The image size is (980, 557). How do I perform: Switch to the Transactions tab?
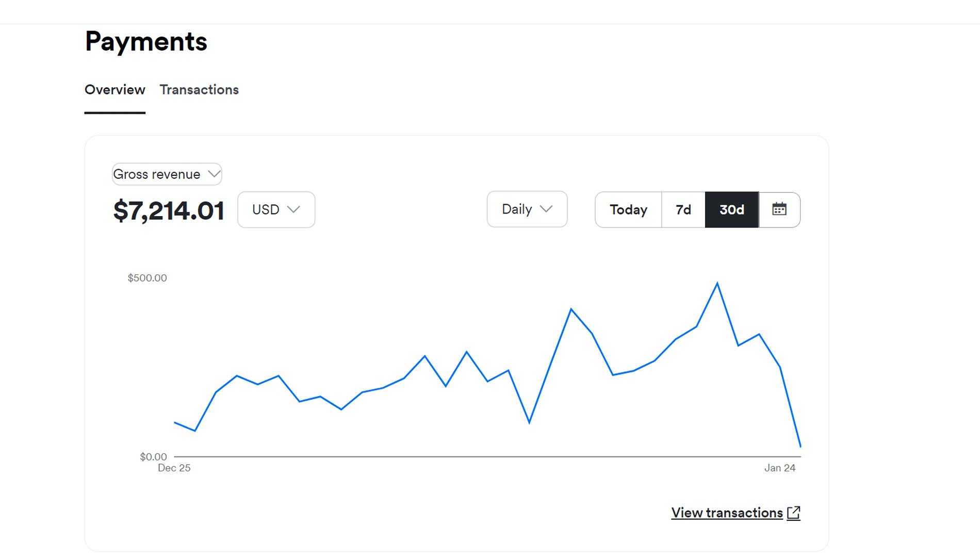coord(199,90)
